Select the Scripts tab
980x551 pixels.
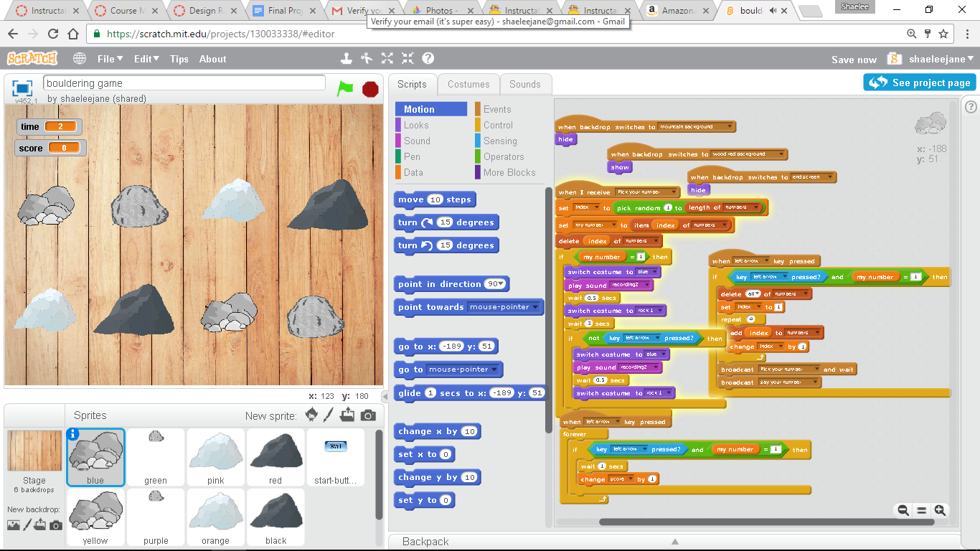tap(412, 84)
